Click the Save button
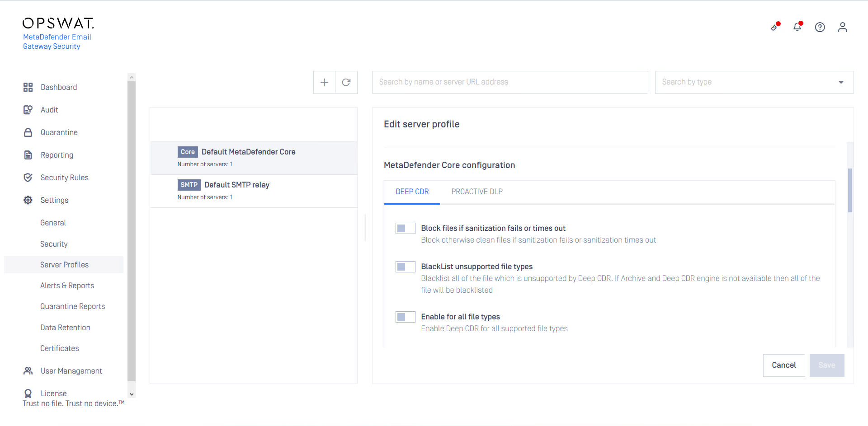Screen dimensions: 868x426 coord(827,365)
